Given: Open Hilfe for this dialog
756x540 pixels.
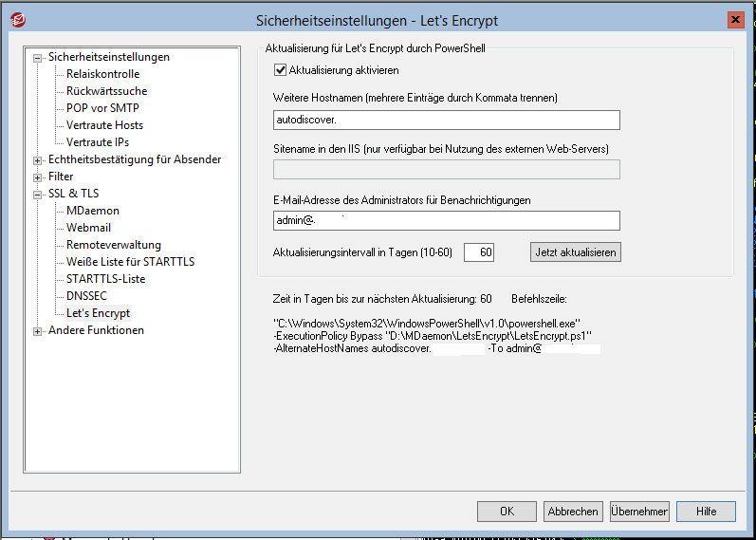Looking at the screenshot, I should (x=706, y=512).
